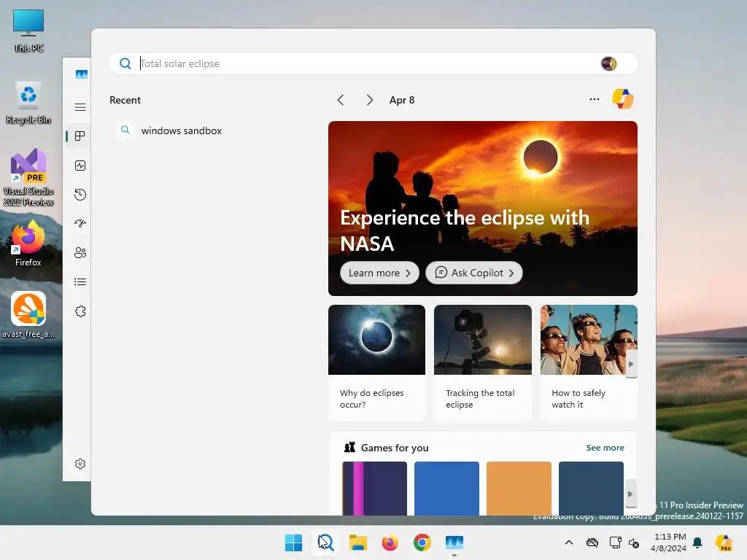The height and width of the screenshot is (560, 747).
Task: Launch Google Chrome from taskbar
Action: tap(422, 542)
